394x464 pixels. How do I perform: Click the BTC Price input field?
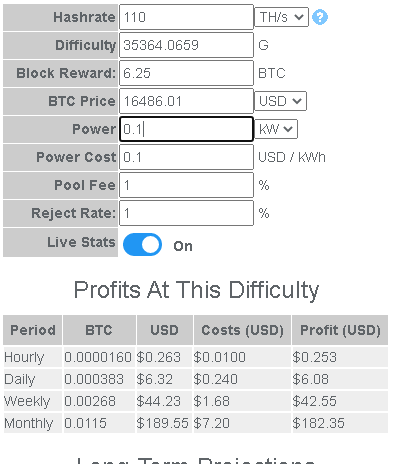186,101
